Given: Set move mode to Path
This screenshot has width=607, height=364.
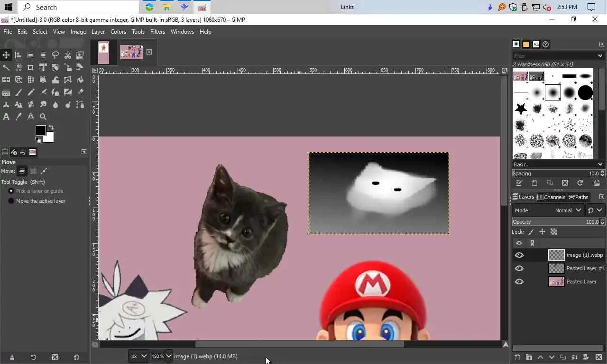Looking at the screenshot, I should click(x=44, y=171).
